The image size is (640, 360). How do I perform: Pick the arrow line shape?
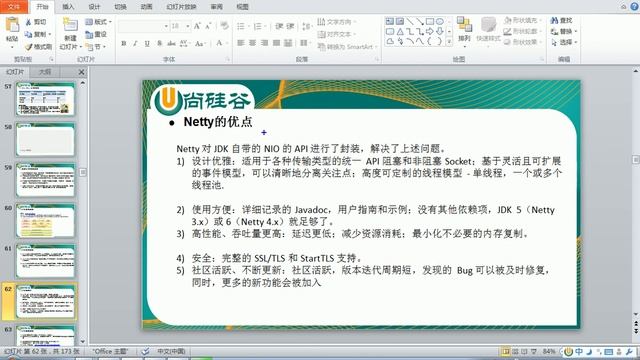click(x=420, y=21)
